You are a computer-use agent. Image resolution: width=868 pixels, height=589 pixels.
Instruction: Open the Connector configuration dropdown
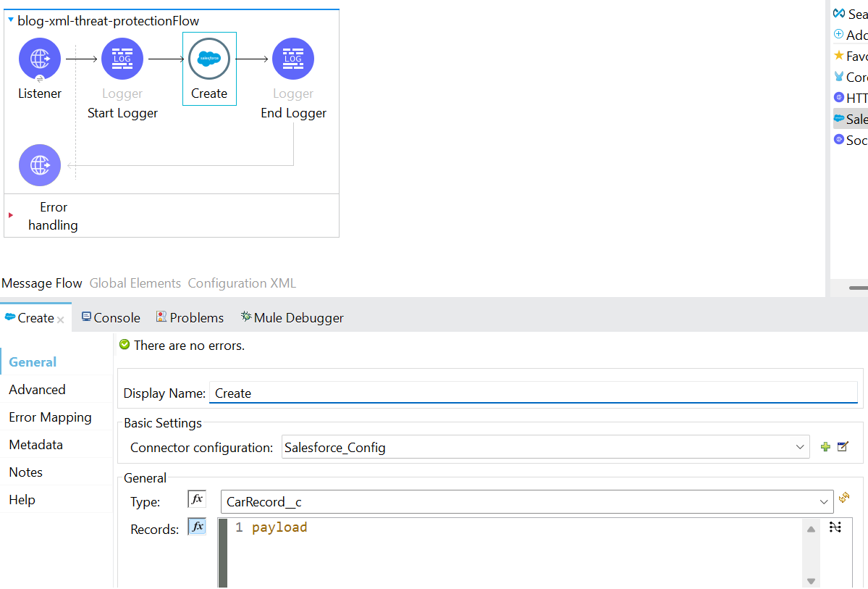click(x=799, y=447)
